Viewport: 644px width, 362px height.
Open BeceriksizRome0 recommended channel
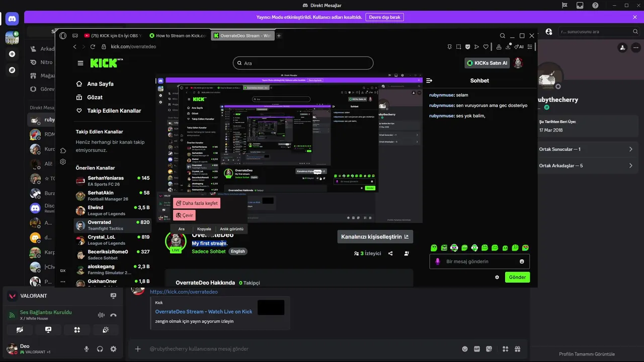coord(112,254)
